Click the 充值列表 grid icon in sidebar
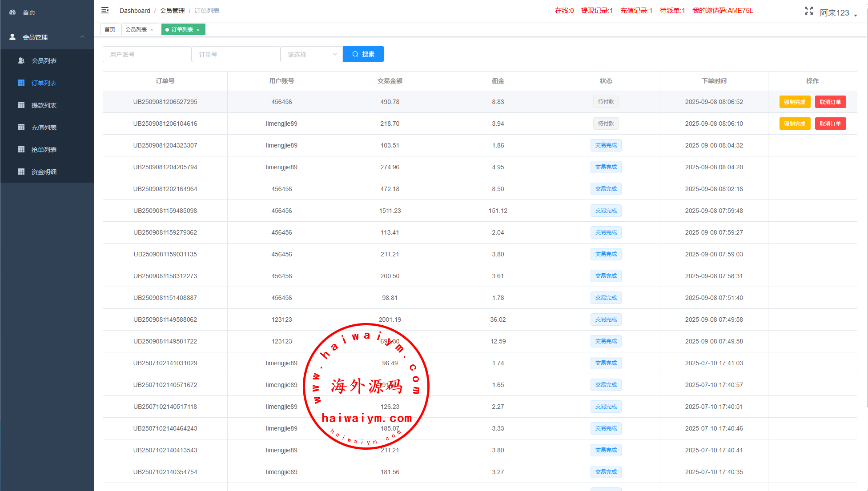The height and width of the screenshot is (491, 868). click(21, 128)
